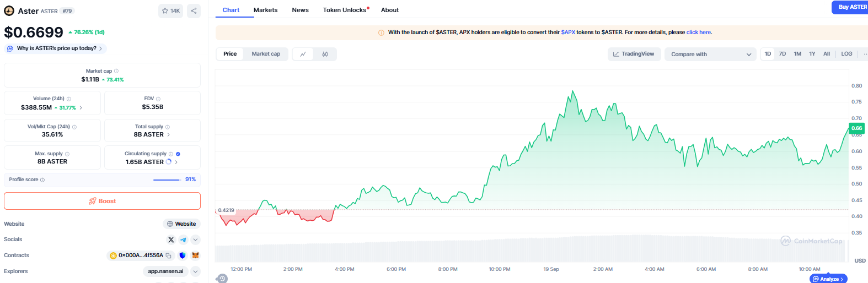
Task: Click the history clock icon below the chart
Action: pyautogui.click(x=222, y=279)
